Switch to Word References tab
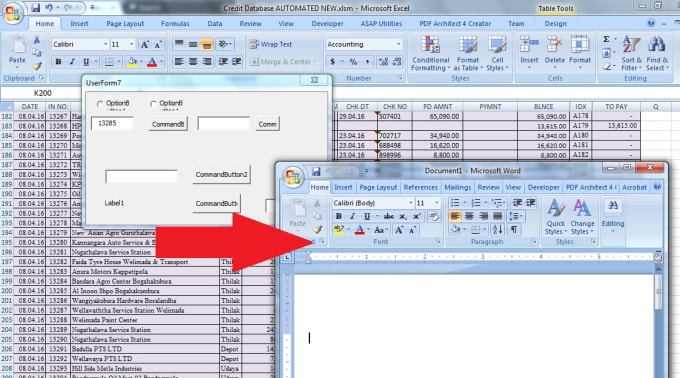Viewport: 680px width, 378px height. click(x=420, y=187)
